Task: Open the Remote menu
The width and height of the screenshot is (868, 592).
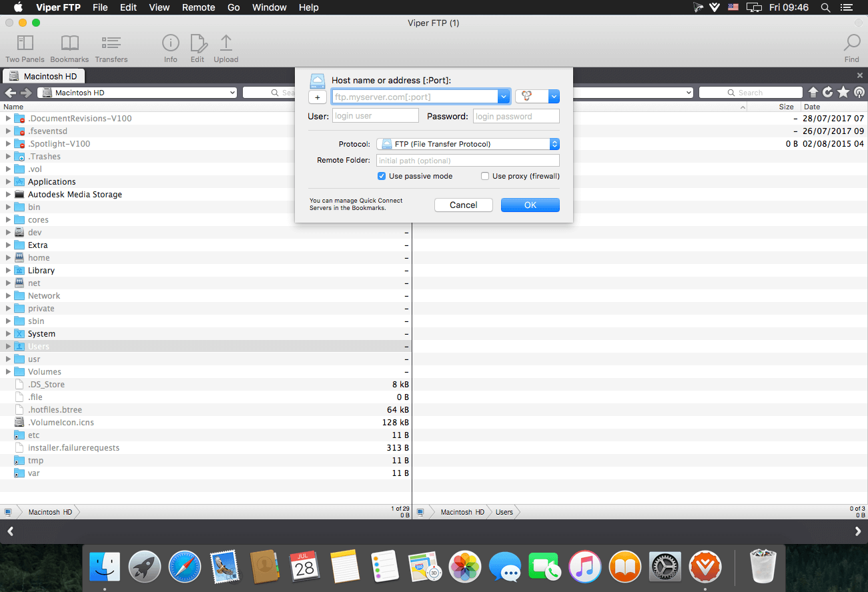Action: point(198,7)
